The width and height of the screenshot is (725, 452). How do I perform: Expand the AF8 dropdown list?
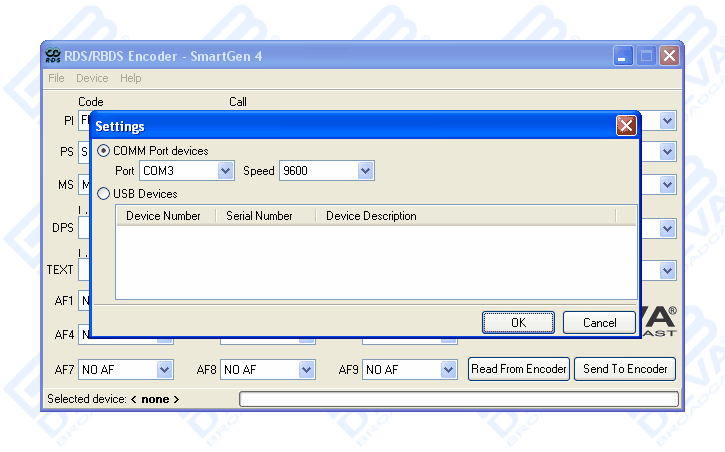pos(307,370)
